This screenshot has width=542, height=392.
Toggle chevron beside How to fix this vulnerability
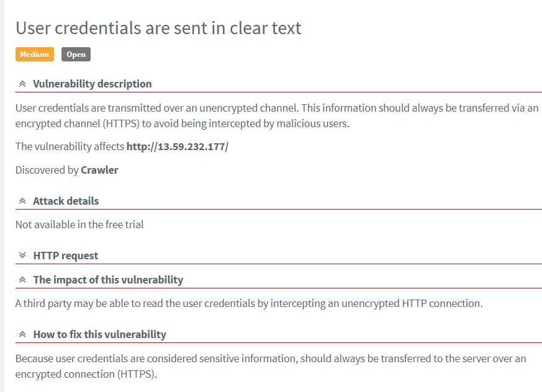[x=22, y=334]
